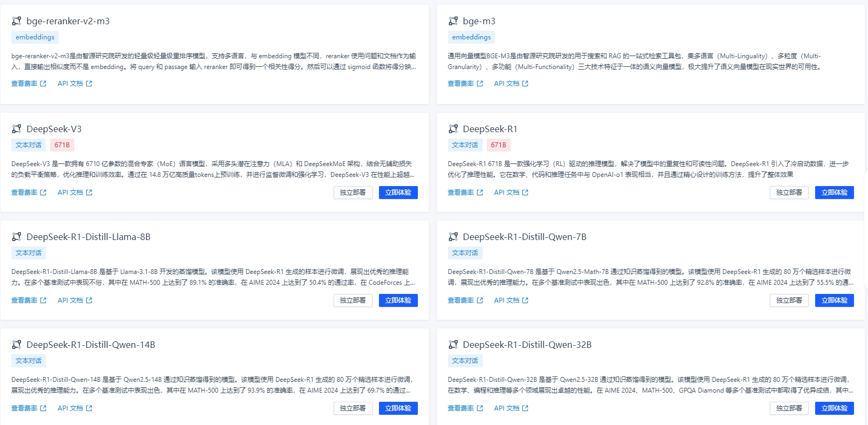868x425 pixels.
Task: Click the model icon beside bge-m3 title
Action: coord(453,21)
